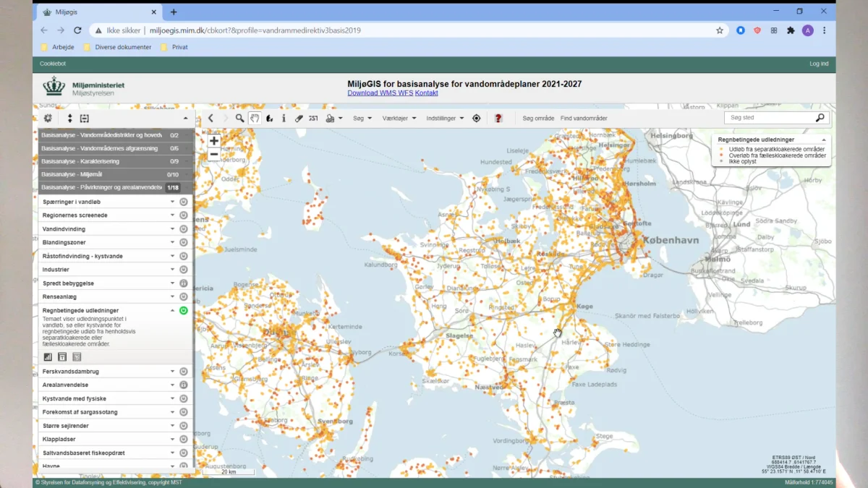Open the Søg dropdown menu
Image resolution: width=868 pixels, height=488 pixels.
[362, 118]
